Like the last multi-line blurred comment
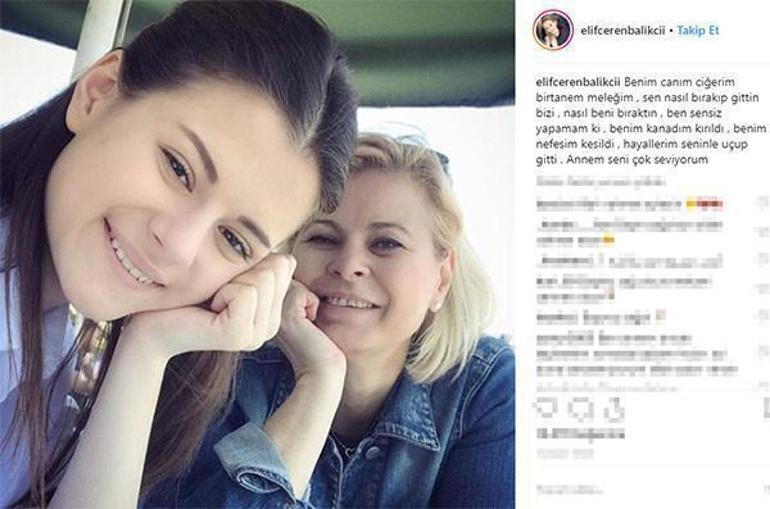Screen dimensions: 770x509 coord(765,351)
